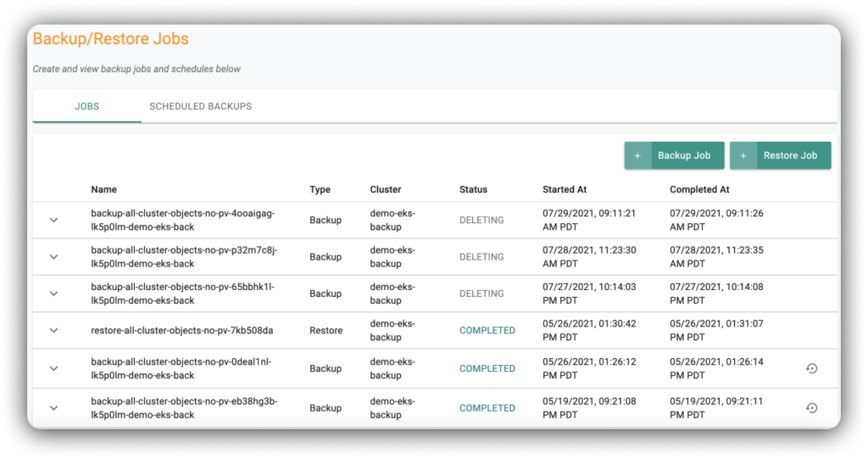The width and height of the screenshot is (868, 459).
Task: Click the Started At column header
Action: coord(565,189)
